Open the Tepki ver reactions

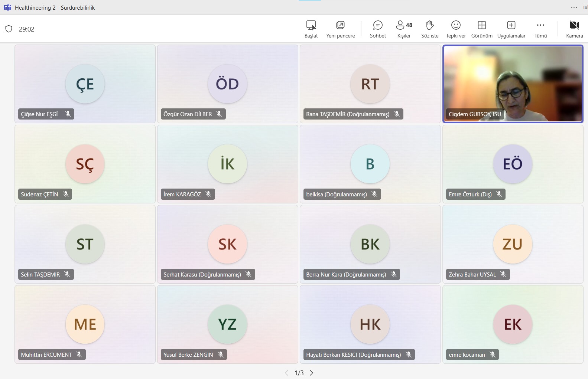[x=456, y=25]
